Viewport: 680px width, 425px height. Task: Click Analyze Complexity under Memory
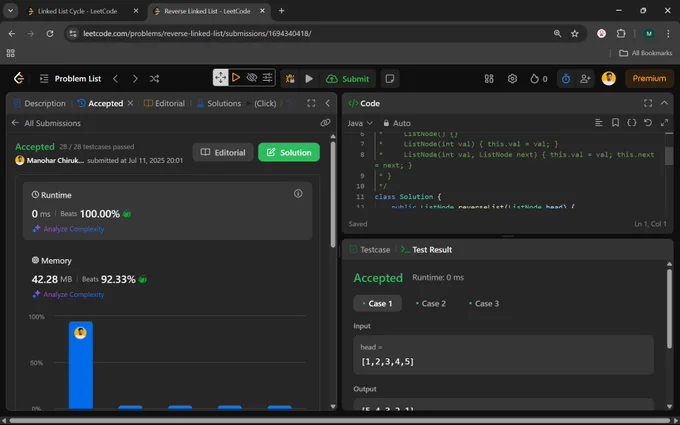[x=68, y=294]
